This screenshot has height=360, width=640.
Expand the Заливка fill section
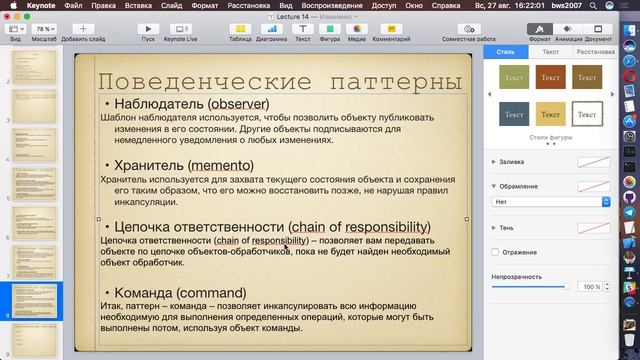[493, 162]
